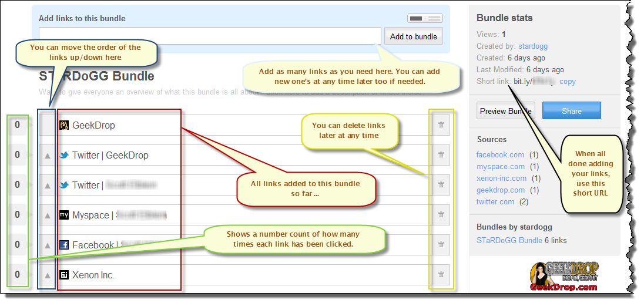Open the facebook.com source link
The width and height of the screenshot is (644, 303).
pyautogui.click(x=500, y=155)
